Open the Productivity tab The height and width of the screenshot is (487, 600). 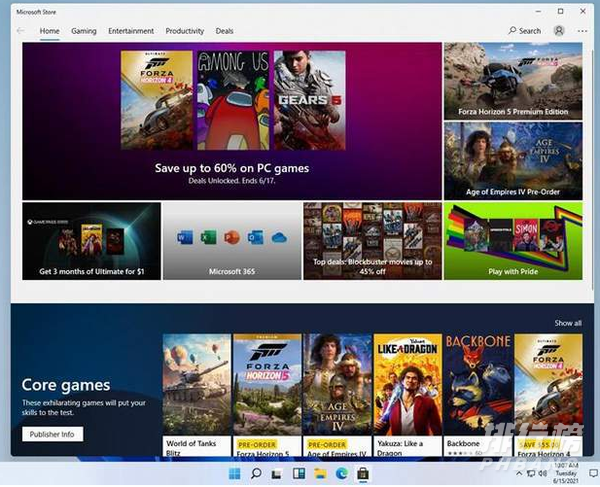185,31
